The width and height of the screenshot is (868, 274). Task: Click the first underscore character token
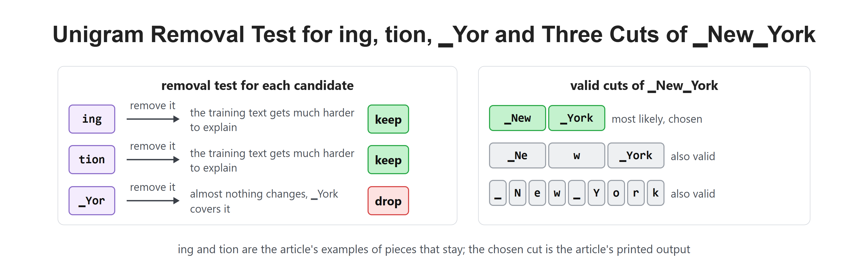pos(498,193)
